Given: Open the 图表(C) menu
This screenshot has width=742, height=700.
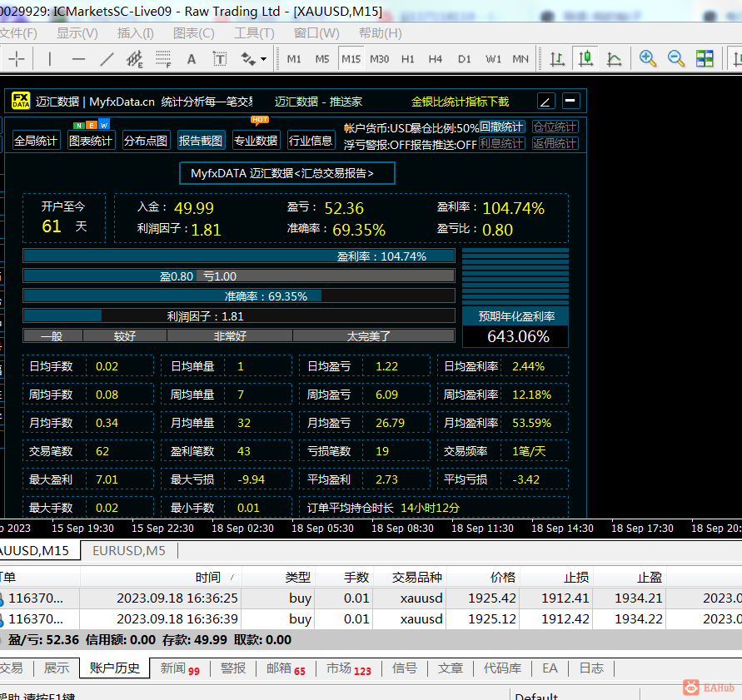Looking at the screenshot, I should pyautogui.click(x=193, y=33).
